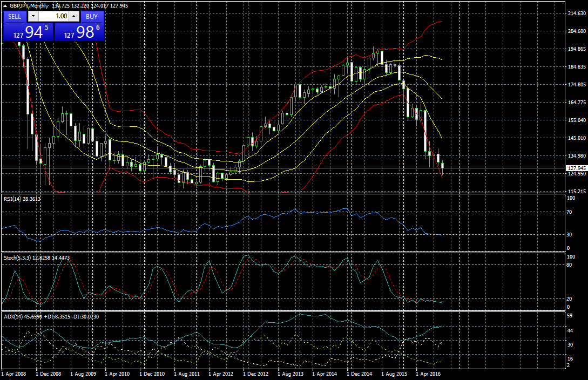
Task: Collapse one-click trading panel via triangle icon
Action: pyautogui.click(x=4, y=5)
